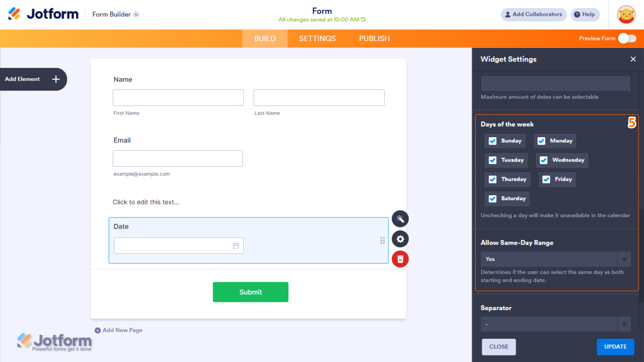Click the Email field label
The height and width of the screenshot is (362, 644).
click(x=122, y=140)
